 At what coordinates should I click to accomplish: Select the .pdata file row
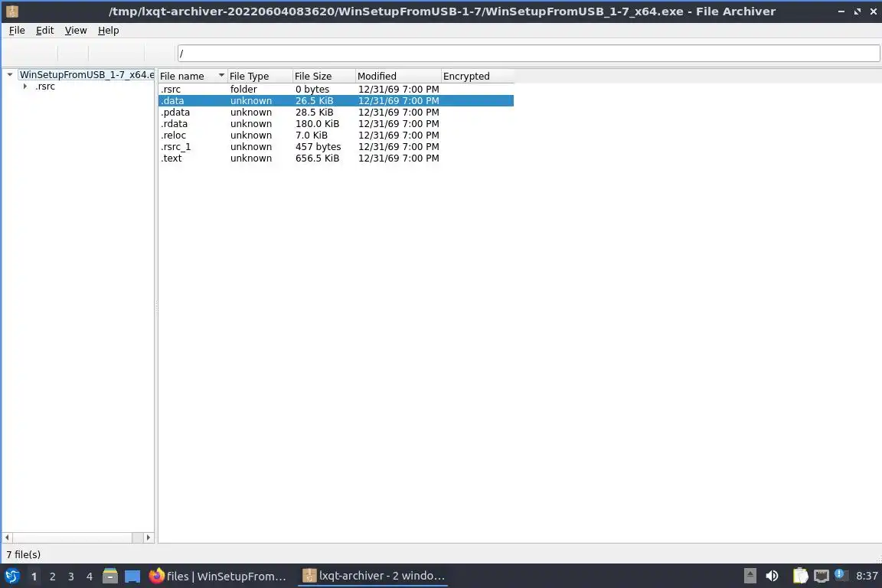click(336, 112)
